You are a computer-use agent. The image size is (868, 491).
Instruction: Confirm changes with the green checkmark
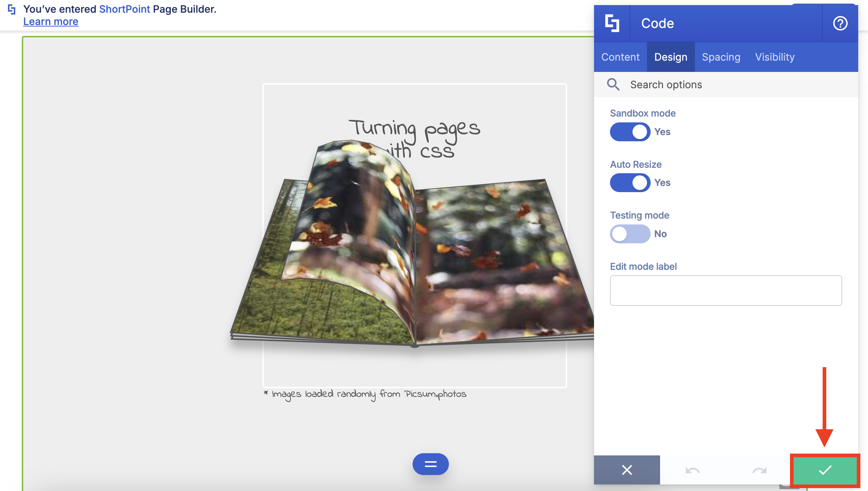click(x=825, y=470)
